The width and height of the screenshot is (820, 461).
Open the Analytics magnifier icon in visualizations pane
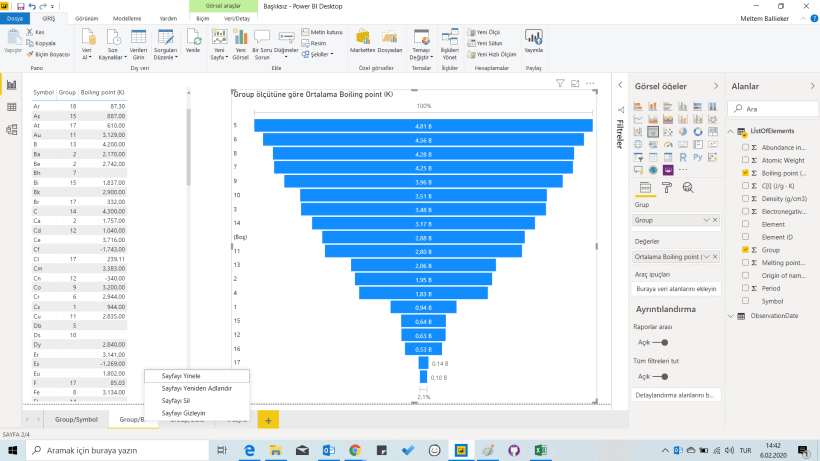(688, 187)
